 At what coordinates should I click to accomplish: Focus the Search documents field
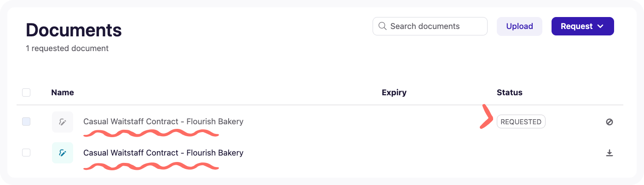(x=435, y=26)
